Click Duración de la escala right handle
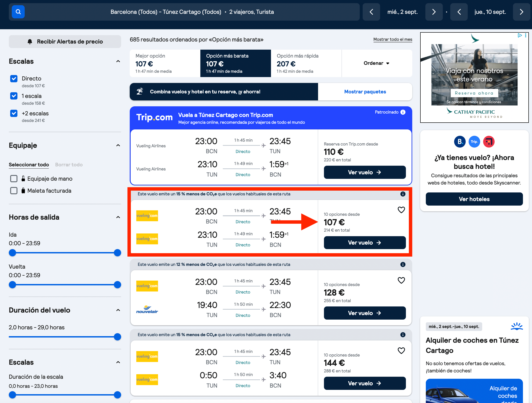 tap(117, 395)
